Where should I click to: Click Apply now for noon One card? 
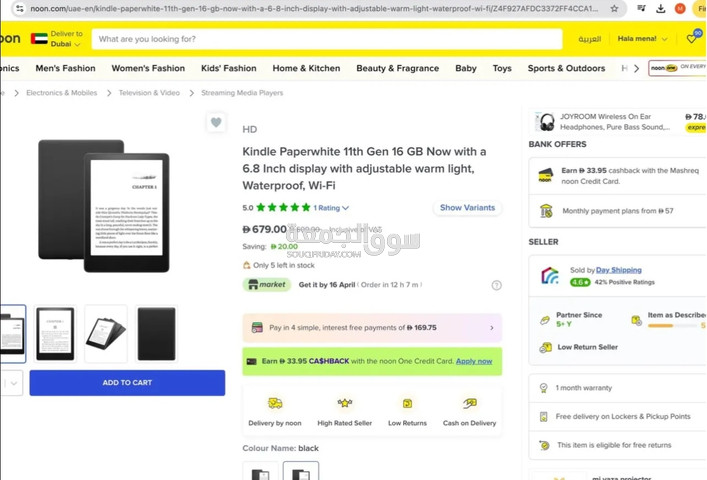click(x=474, y=361)
